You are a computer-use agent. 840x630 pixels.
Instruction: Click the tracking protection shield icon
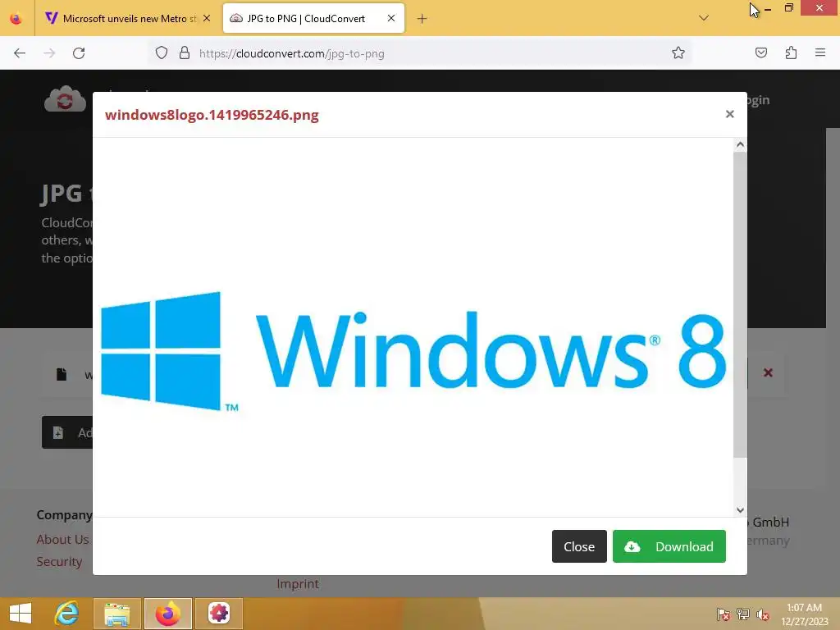click(162, 53)
